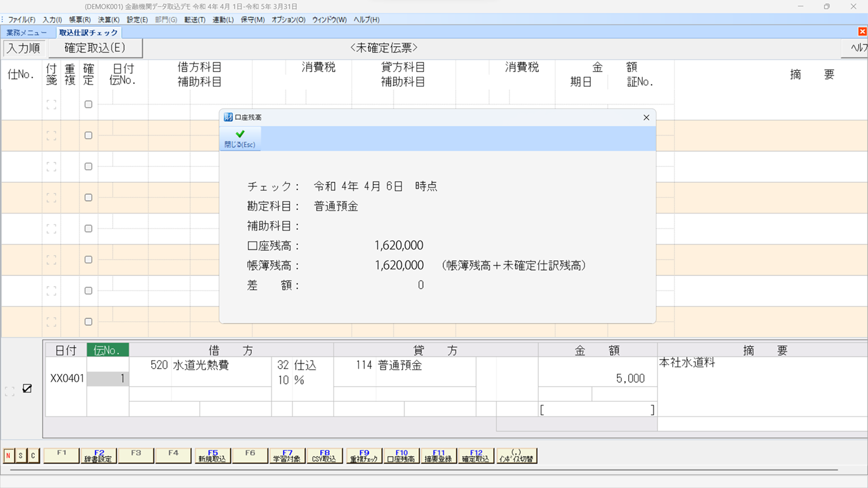The image size is (868, 488).
Task: Close the 口座残高 dialog with its X
Action: click(646, 118)
